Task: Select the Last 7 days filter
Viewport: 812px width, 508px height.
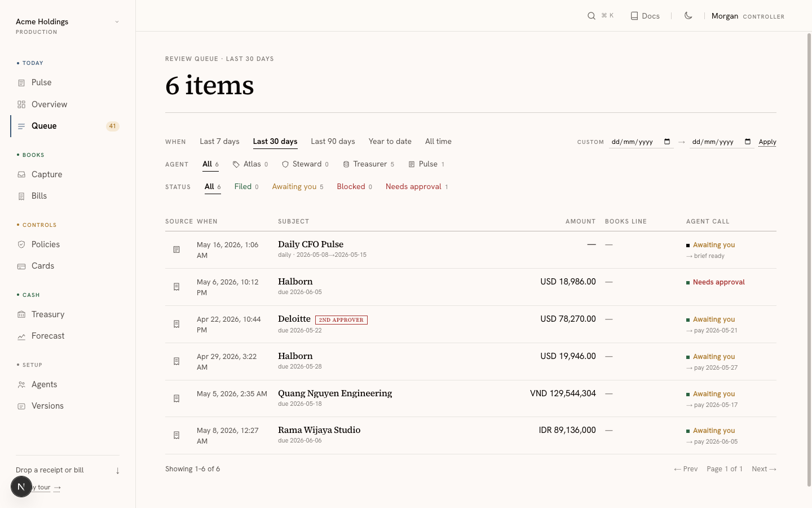Action: click(x=219, y=142)
